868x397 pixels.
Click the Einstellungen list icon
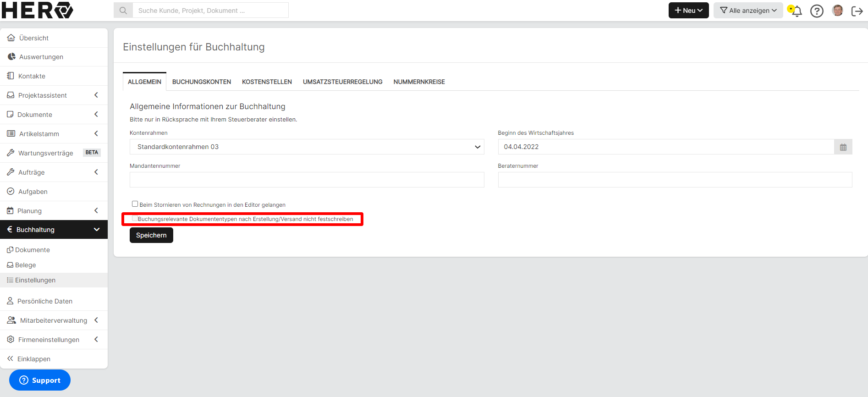click(x=10, y=280)
